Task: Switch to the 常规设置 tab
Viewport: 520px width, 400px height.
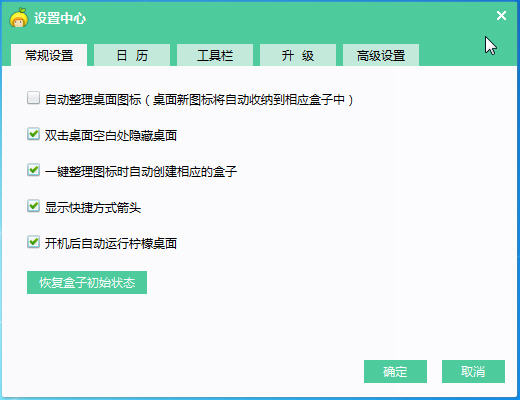Action: (x=49, y=55)
